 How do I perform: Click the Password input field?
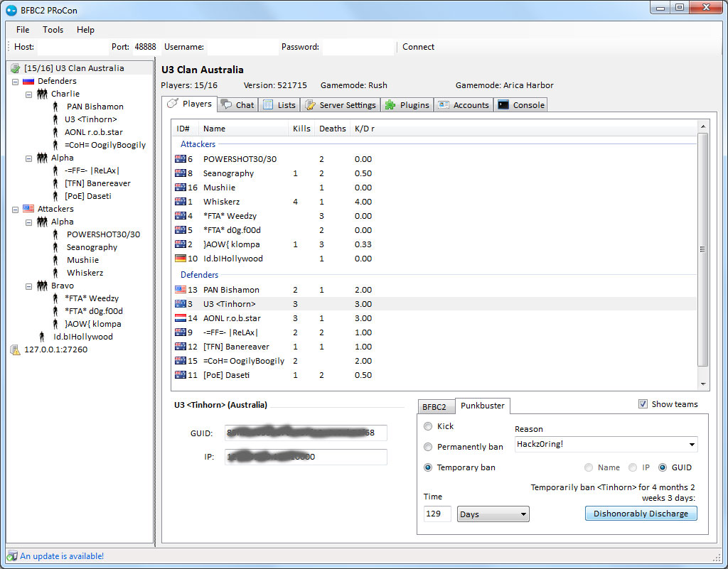(x=358, y=47)
